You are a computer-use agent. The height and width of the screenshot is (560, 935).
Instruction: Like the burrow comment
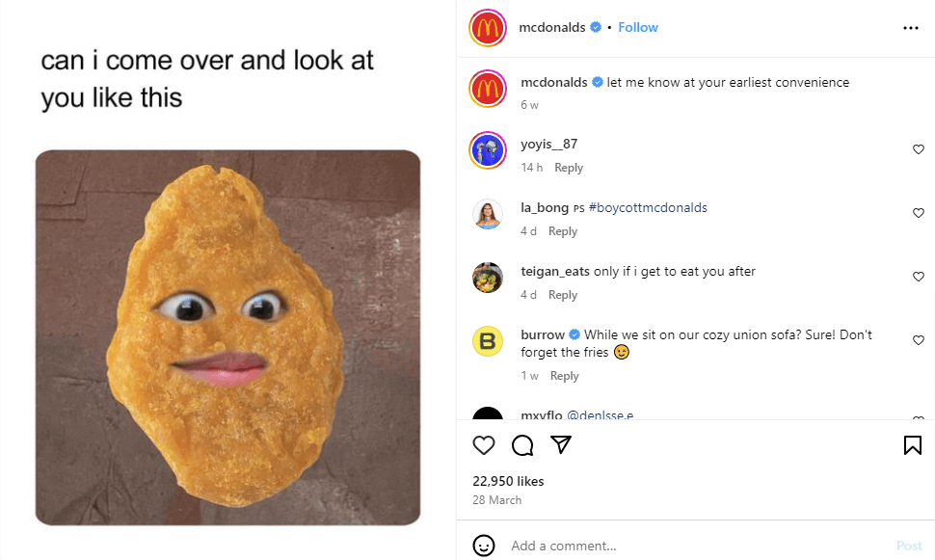coord(918,340)
